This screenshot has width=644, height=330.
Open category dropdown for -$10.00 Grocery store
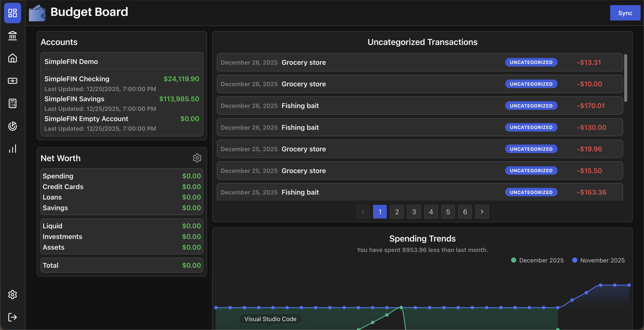point(531,84)
